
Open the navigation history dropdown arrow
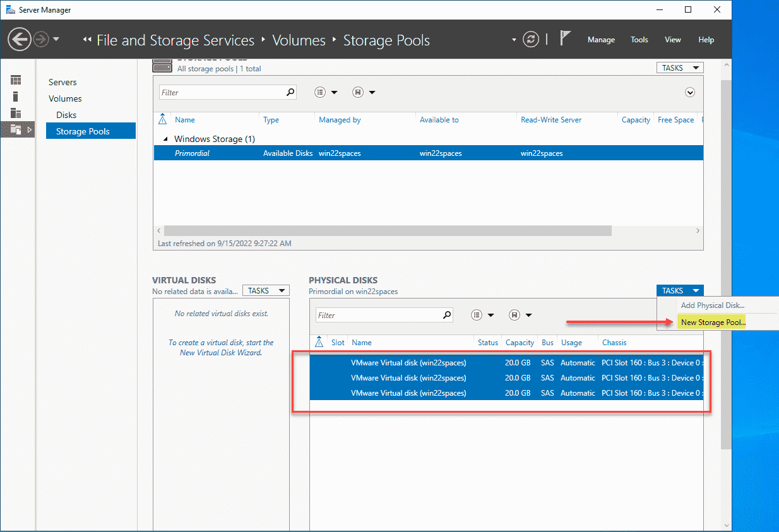pos(56,40)
